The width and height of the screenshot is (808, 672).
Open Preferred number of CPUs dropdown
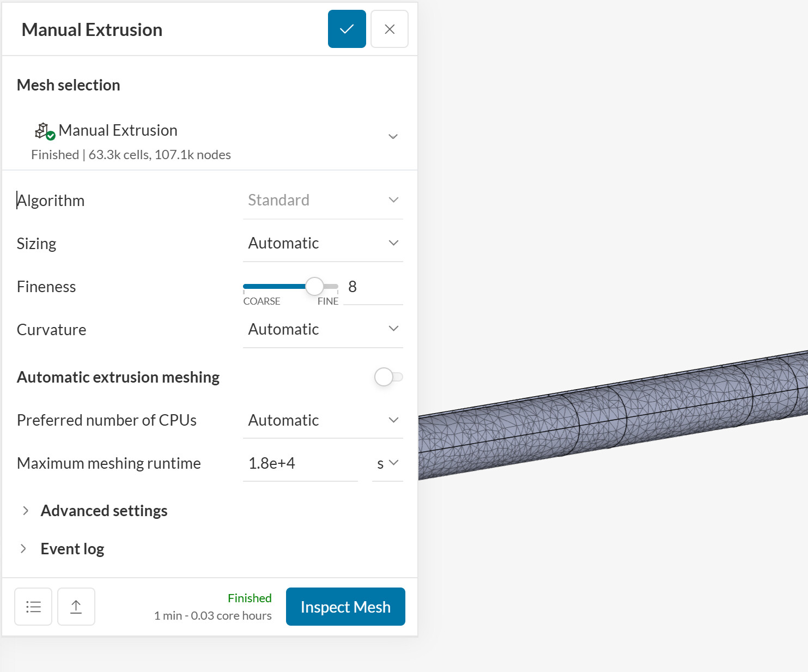pyautogui.click(x=323, y=420)
